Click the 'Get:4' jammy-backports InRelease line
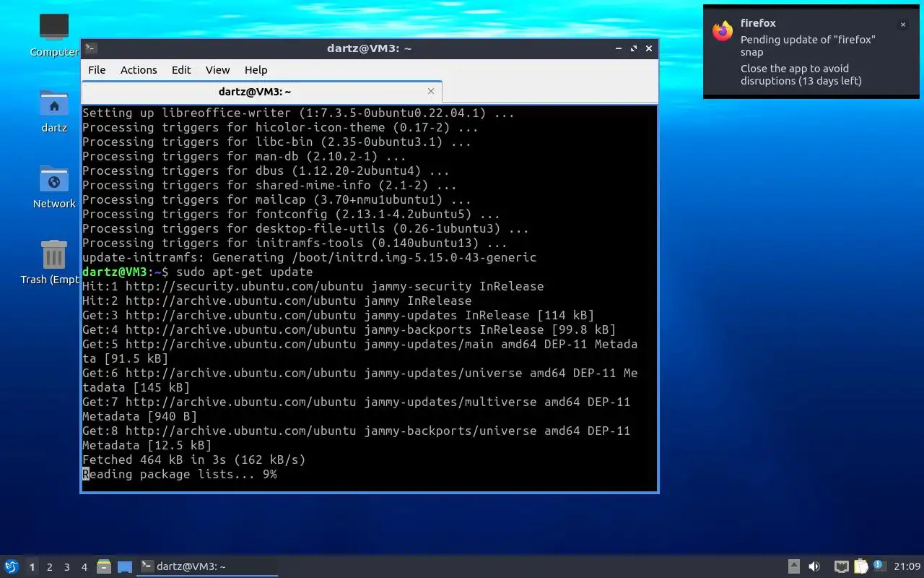This screenshot has height=578, width=924. pyautogui.click(x=349, y=329)
